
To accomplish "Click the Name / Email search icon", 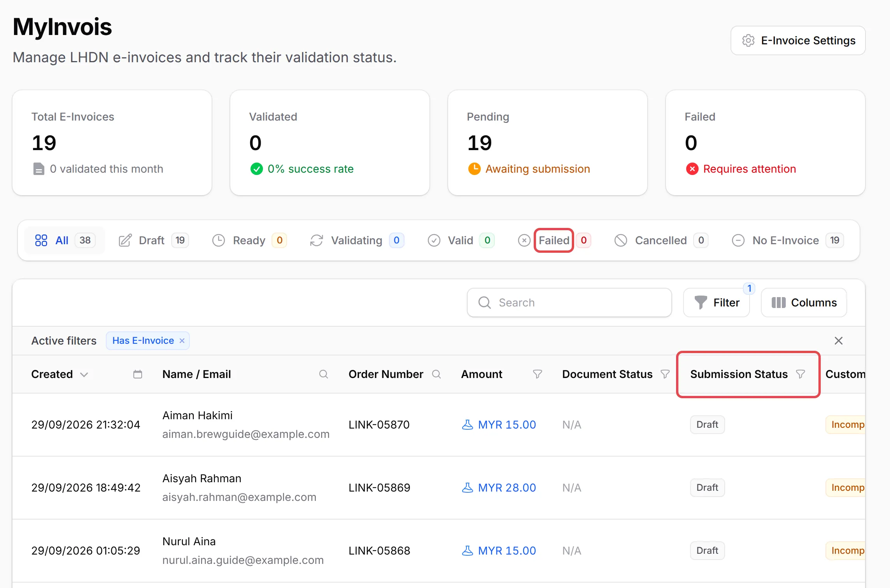I will (x=324, y=374).
